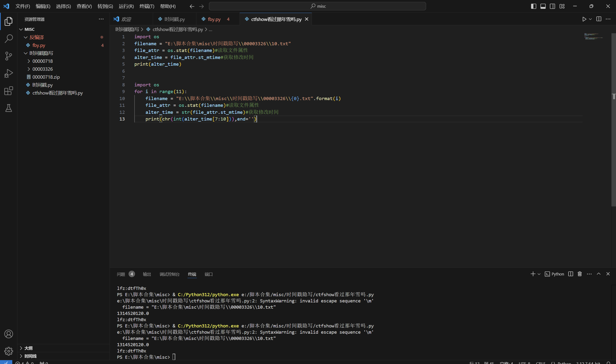Open terminal panel ellipsis menu

(589, 274)
